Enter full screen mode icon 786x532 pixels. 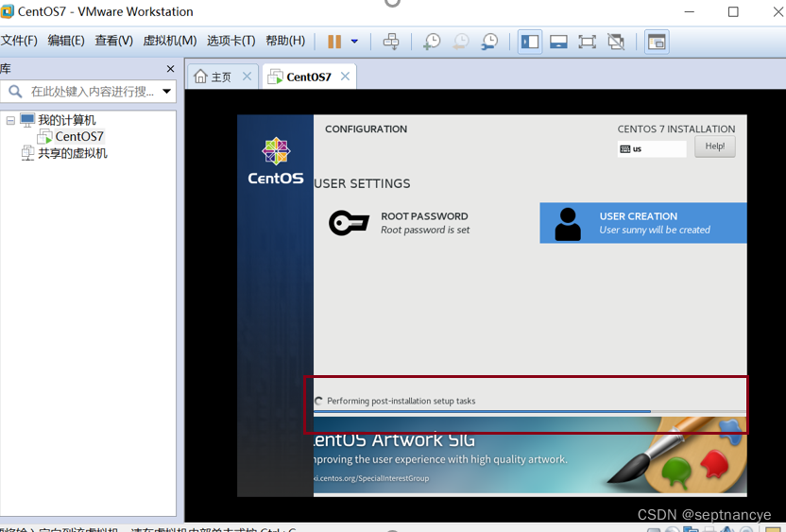coord(587,42)
